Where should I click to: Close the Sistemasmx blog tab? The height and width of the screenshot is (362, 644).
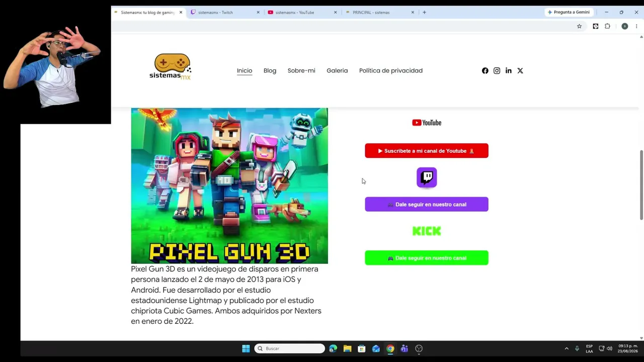pos(181,12)
